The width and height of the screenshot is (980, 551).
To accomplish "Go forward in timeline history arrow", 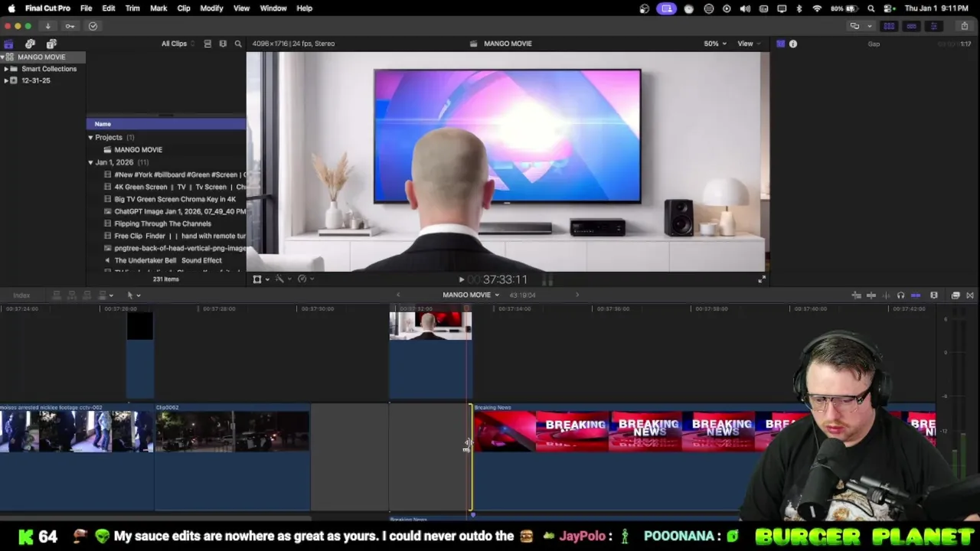I will [577, 295].
